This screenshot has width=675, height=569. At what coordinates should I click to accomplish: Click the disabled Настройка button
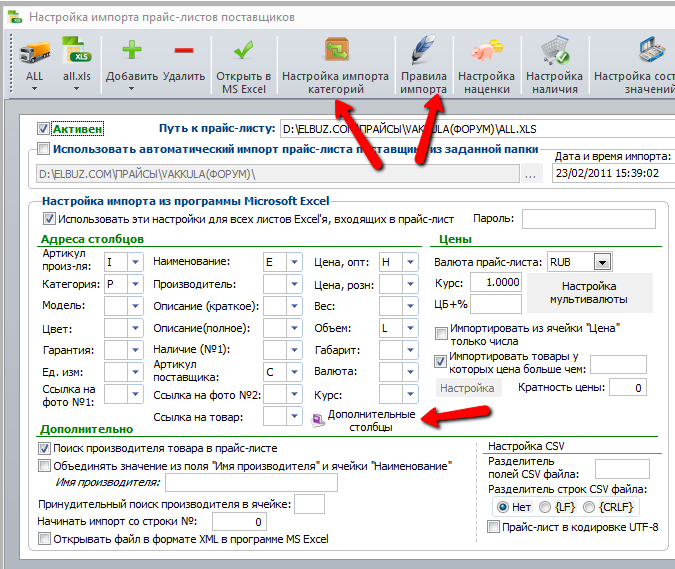468,388
